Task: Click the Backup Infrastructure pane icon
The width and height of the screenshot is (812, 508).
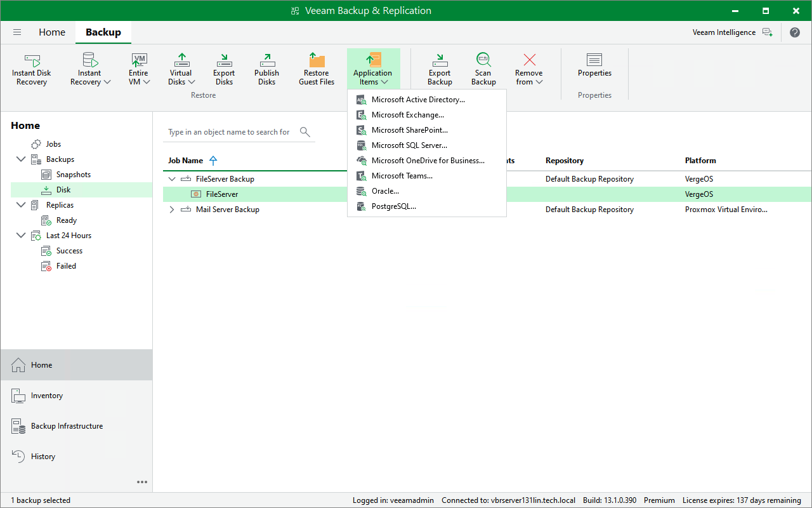Action: pyautogui.click(x=18, y=426)
